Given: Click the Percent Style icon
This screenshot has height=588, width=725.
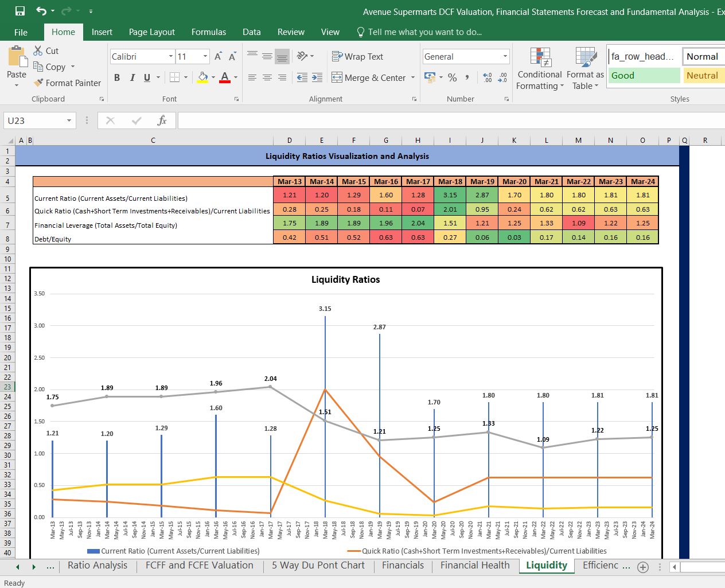Looking at the screenshot, I should click(453, 77).
